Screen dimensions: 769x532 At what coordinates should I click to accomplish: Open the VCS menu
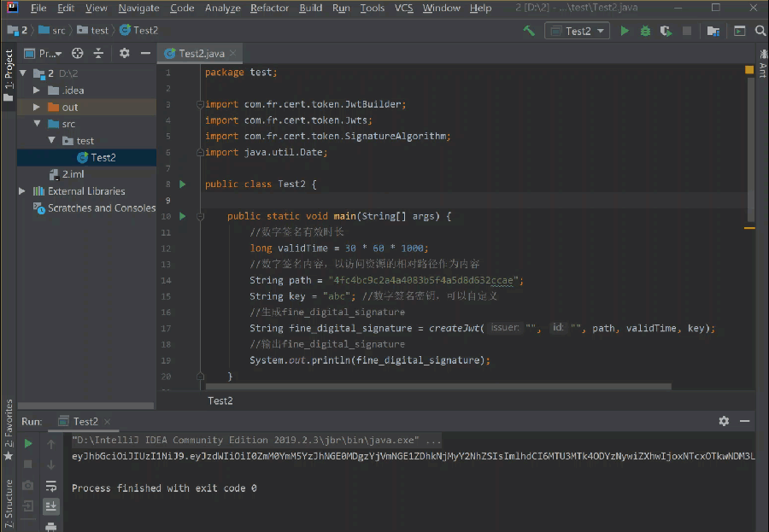click(403, 8)
